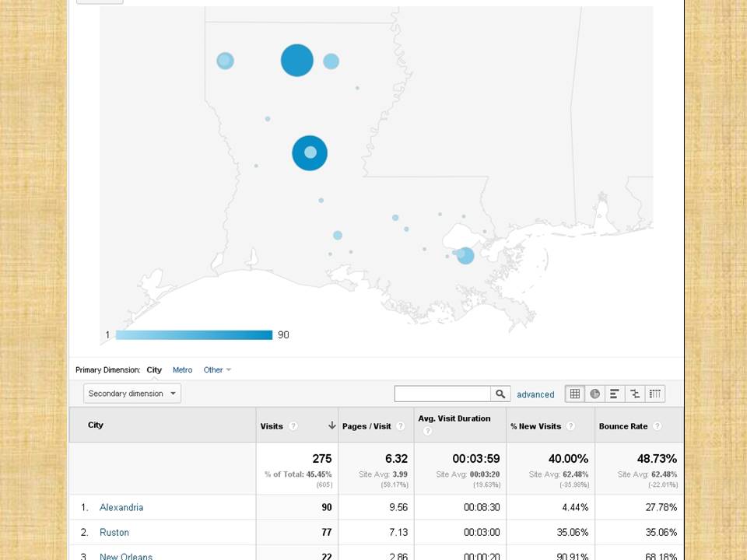Click the search magnifier button
747x560 pixels.
click(500, 394)
